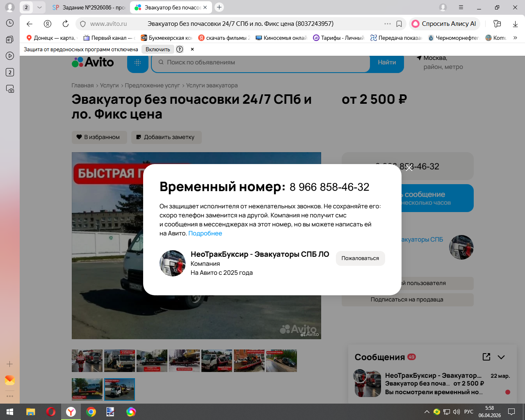
Task: Open the extensions icon in the toolbar
Action: tap(497, 24)
